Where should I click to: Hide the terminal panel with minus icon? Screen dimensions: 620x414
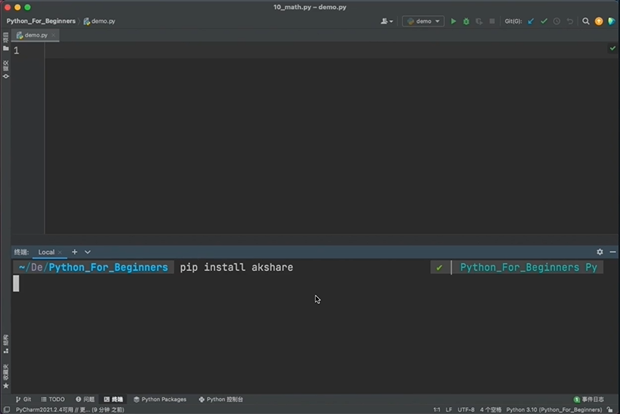click(612, 252)
